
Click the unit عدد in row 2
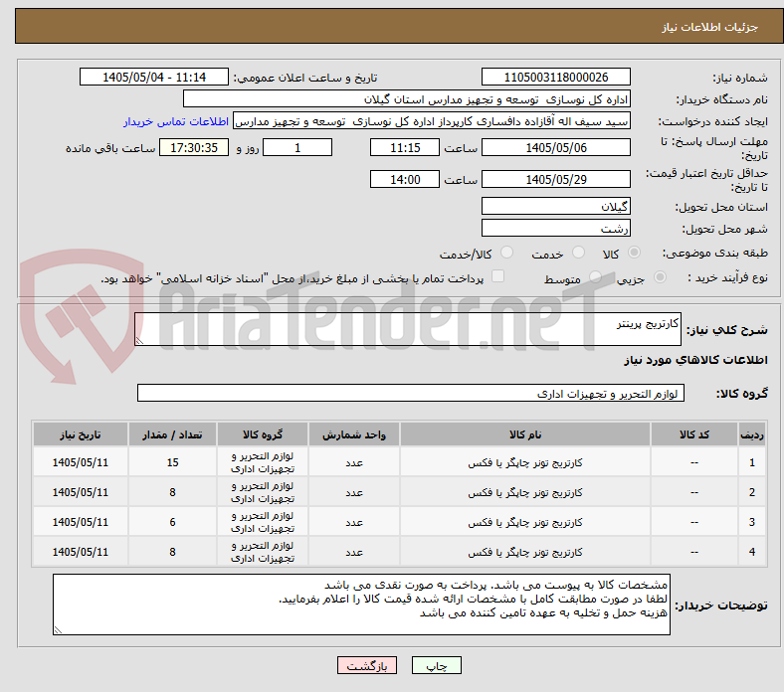click(354, 492)
